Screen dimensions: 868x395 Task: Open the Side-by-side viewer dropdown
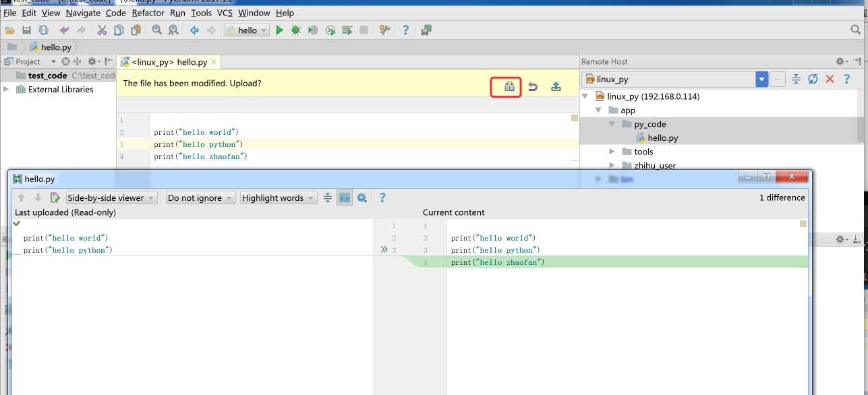coord(111,197)
